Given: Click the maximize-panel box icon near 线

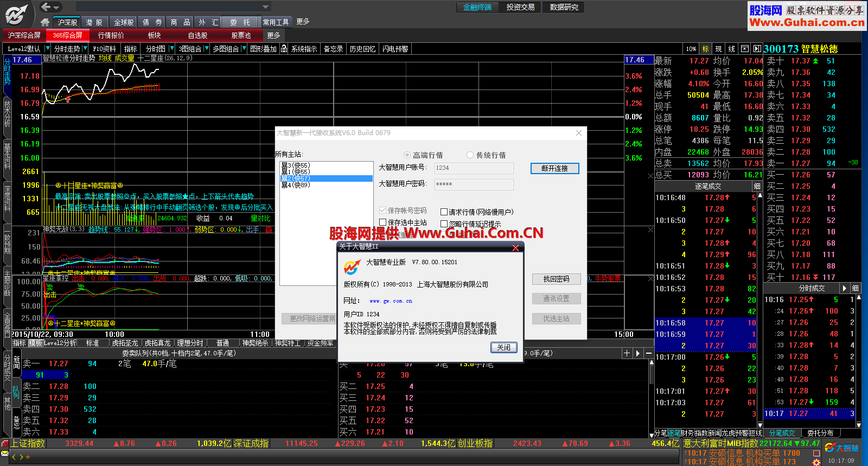Looking at the screenshot, I should coord(745,49).
